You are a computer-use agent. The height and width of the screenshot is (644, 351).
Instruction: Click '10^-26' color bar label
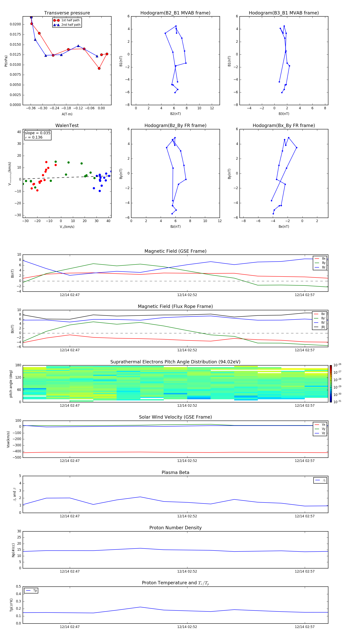[x=337, y=365]
